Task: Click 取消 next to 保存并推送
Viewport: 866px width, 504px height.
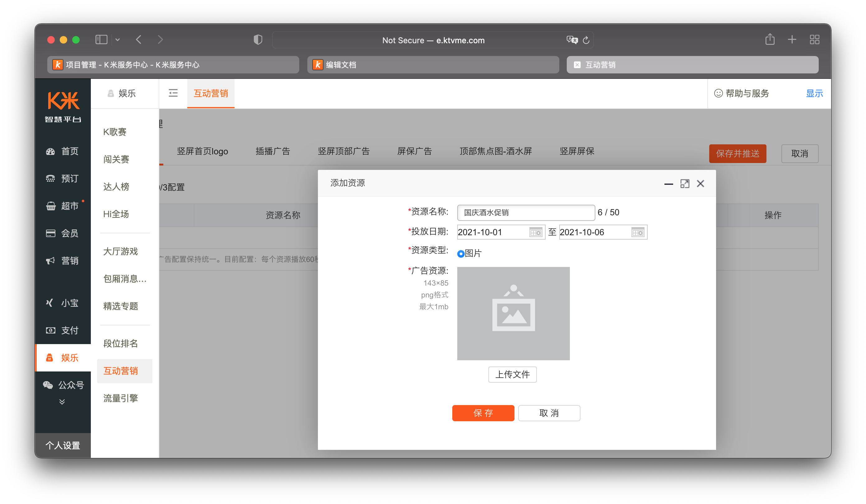Action: point(800,154)
